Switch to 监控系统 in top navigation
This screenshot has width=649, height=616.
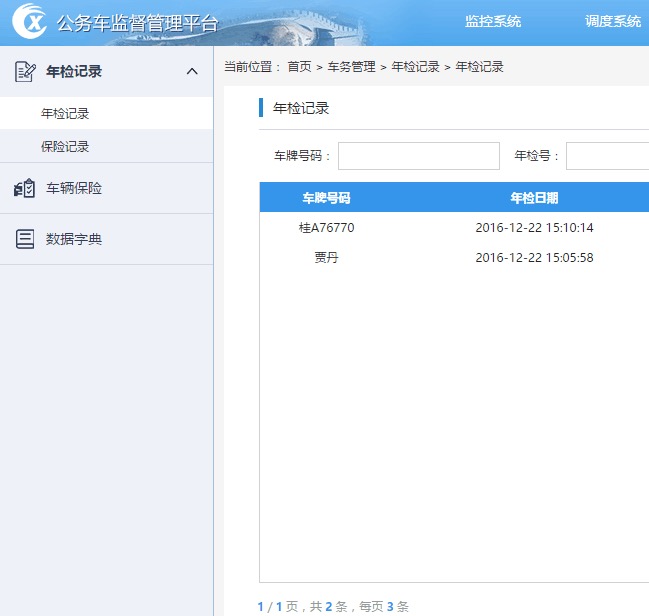coord(493,21)
